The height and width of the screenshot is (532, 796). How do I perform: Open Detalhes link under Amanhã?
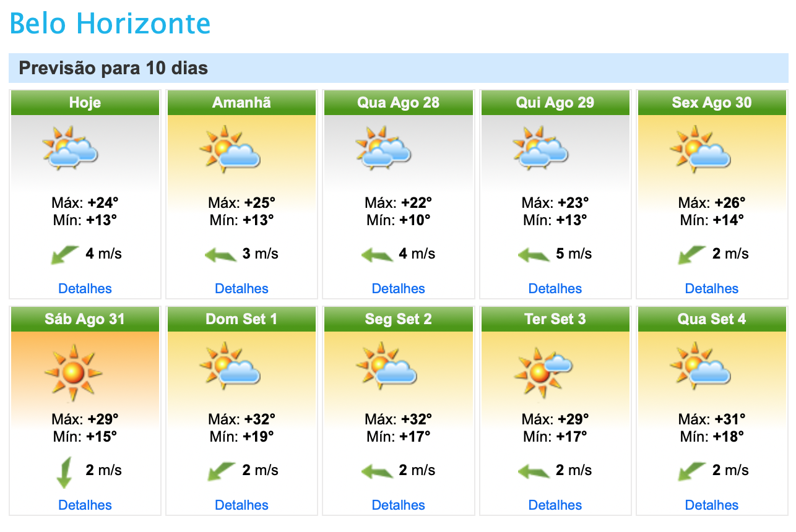click(x=241, y=288)
